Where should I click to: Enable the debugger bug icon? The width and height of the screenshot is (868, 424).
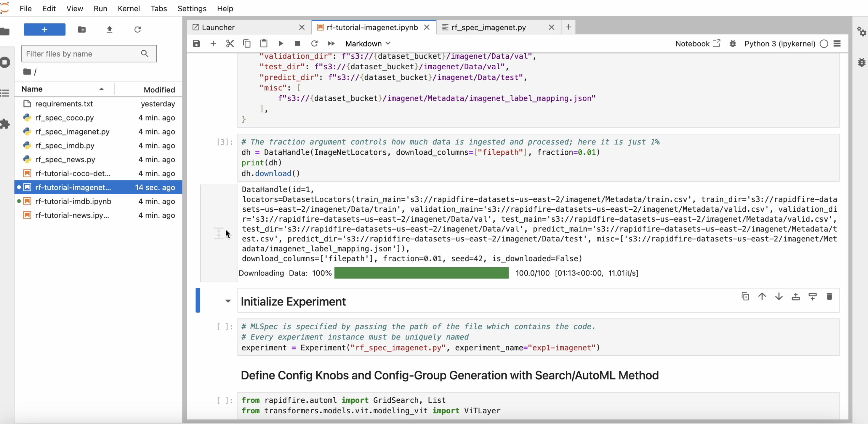(x=733, y=44)
